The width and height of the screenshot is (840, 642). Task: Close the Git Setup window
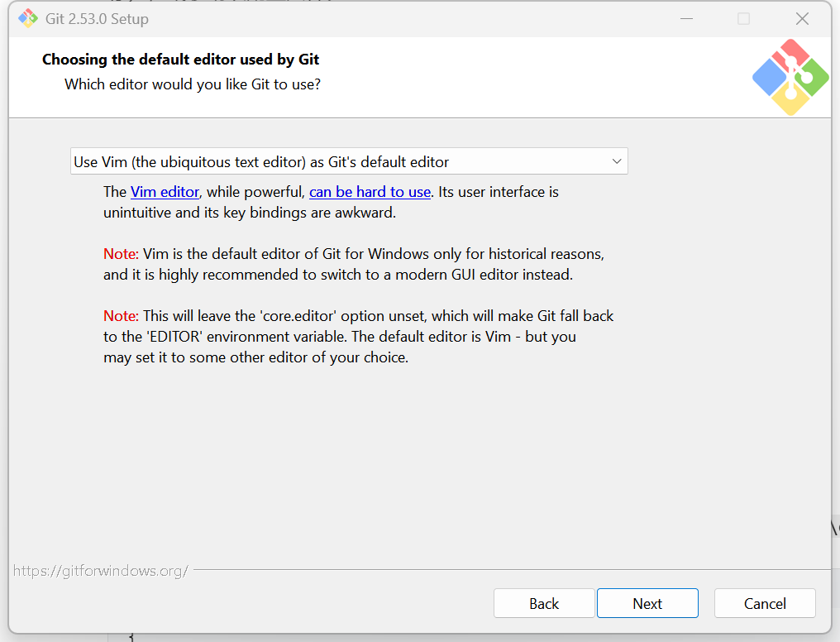coord(802,19)
